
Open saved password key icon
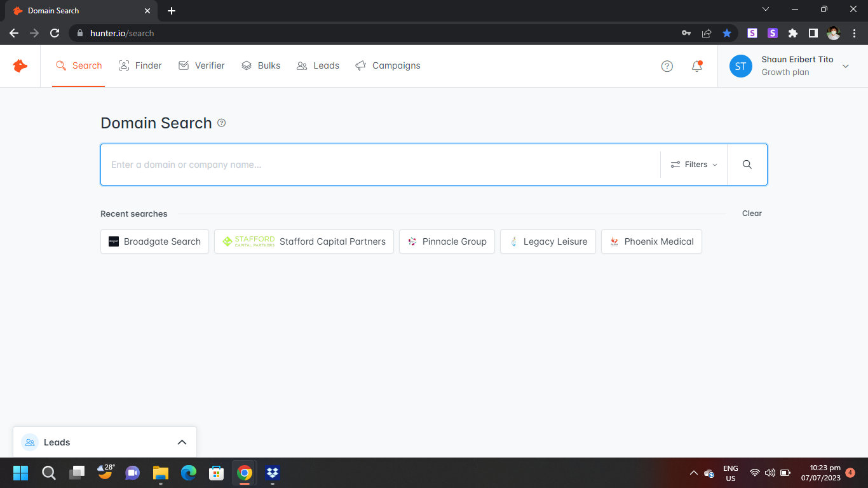[686, 33]
